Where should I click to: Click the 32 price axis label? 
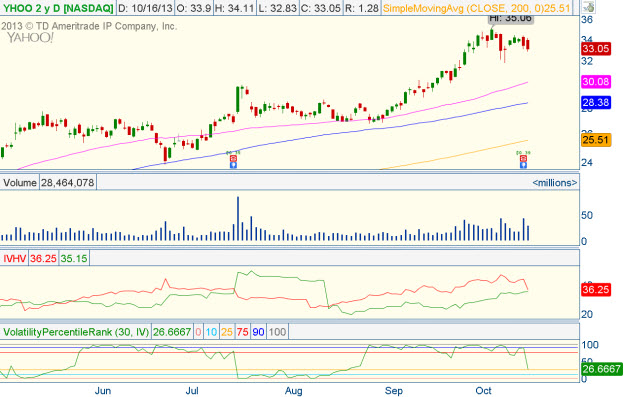pos(587,61)
